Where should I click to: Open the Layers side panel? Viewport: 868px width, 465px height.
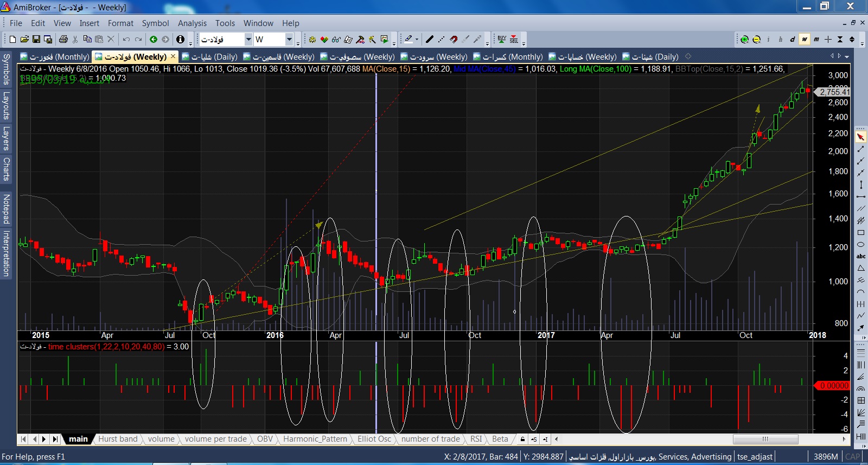pyautogui.click(x=7, y=138)
